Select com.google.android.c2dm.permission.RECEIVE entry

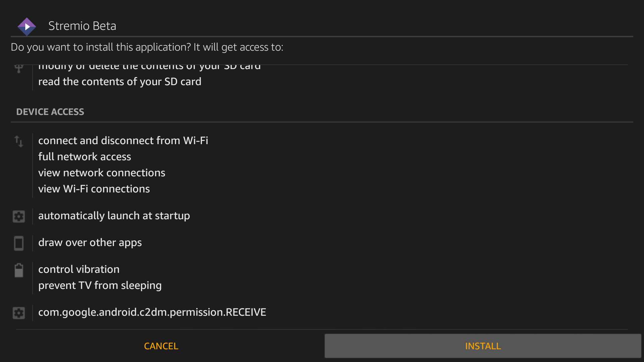(x=152, y=312)
